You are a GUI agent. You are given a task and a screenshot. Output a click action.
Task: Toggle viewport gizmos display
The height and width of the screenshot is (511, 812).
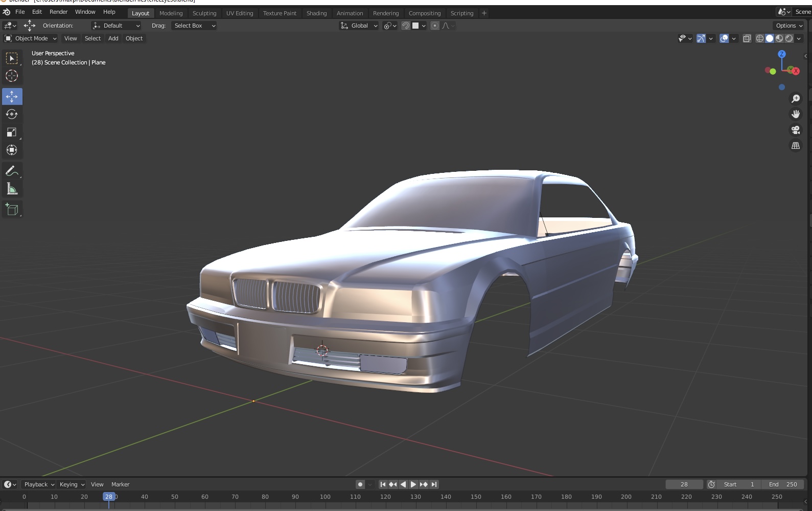click(x=701, y=38)
